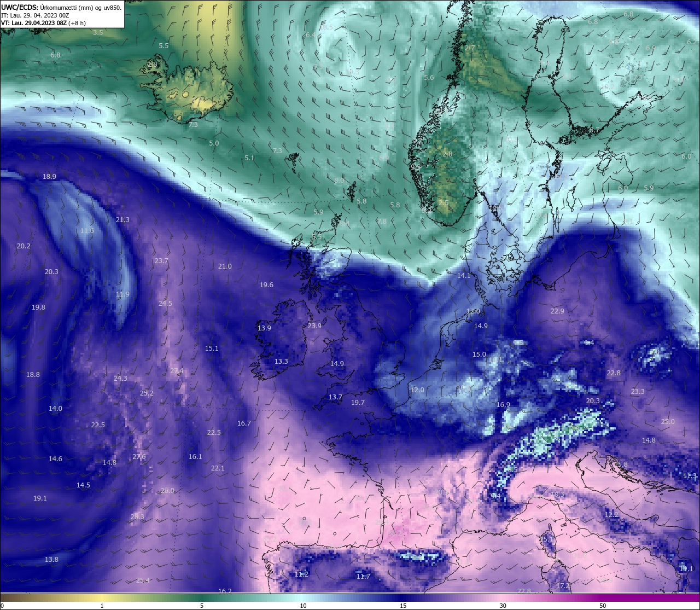
Task: Click the map value 13.8
Action: tap(51, 560)
